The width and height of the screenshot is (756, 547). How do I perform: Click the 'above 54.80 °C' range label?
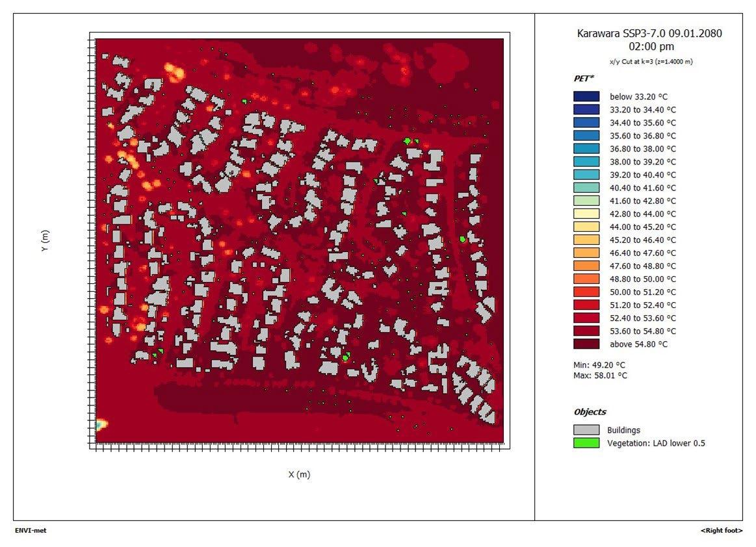[x=638, y=344]
